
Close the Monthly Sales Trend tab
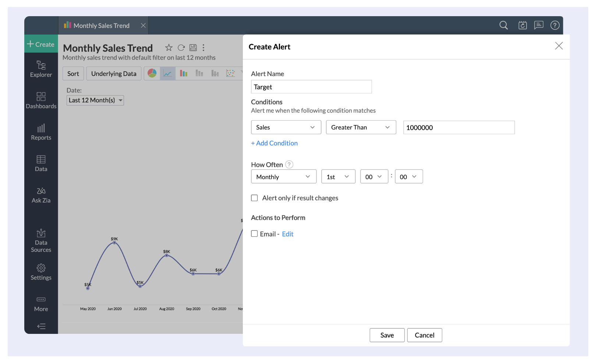(x=143, y=25)
